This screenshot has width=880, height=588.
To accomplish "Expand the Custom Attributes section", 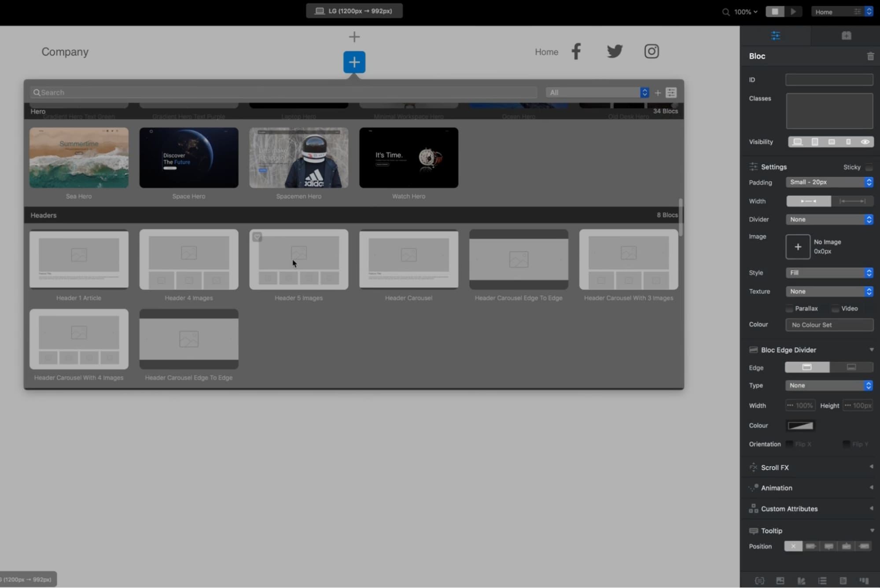I will click(871, 508).
